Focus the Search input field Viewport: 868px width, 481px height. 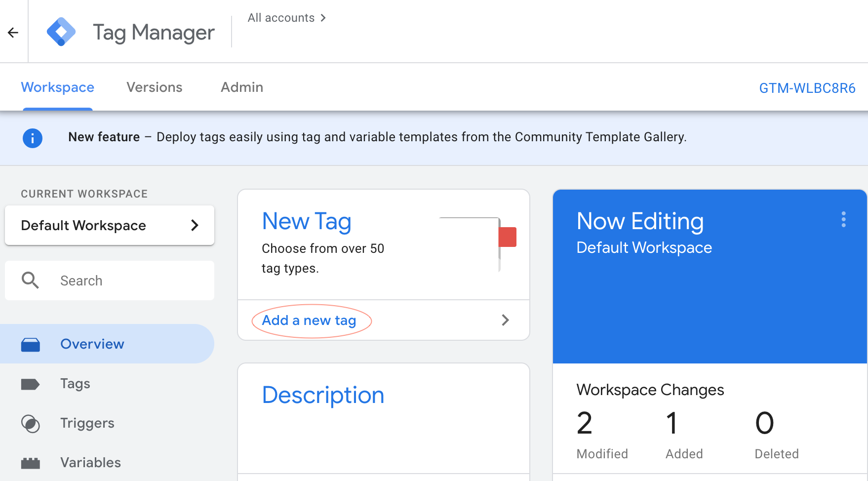[110, 281]
